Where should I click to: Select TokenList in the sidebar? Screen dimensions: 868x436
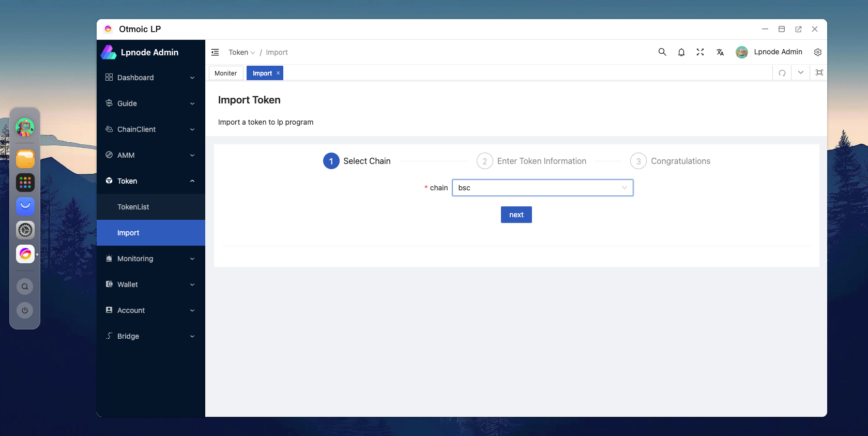coord(133,207)
